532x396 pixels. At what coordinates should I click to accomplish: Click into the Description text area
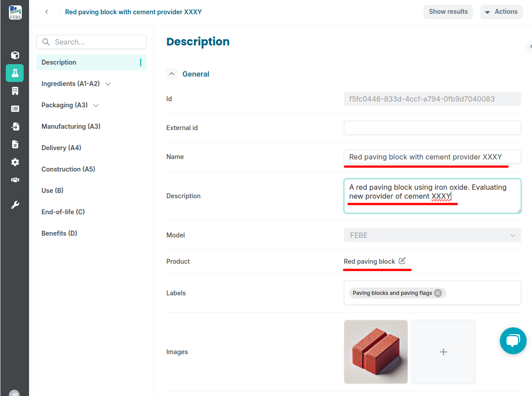coord(432,196)
